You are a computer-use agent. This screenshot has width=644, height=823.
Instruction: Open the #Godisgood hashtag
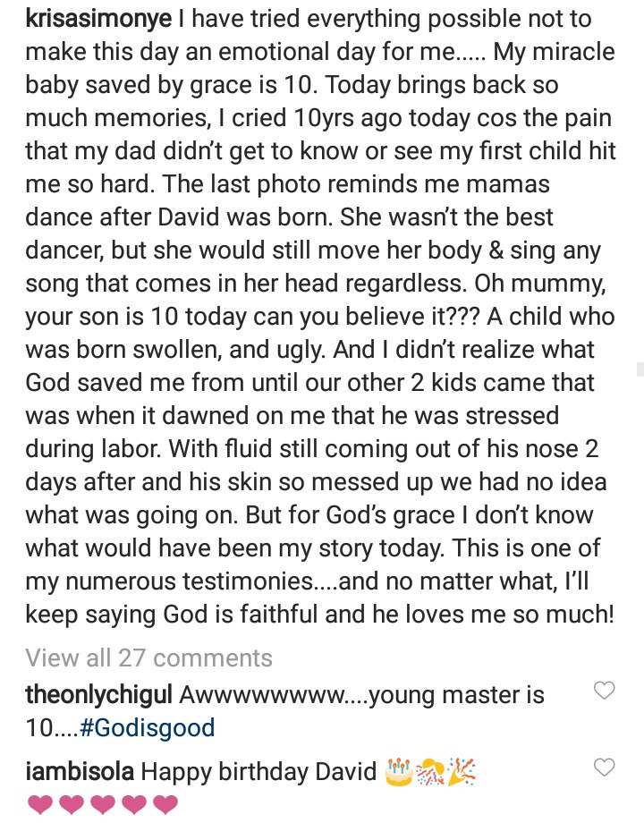click(148, 727)
